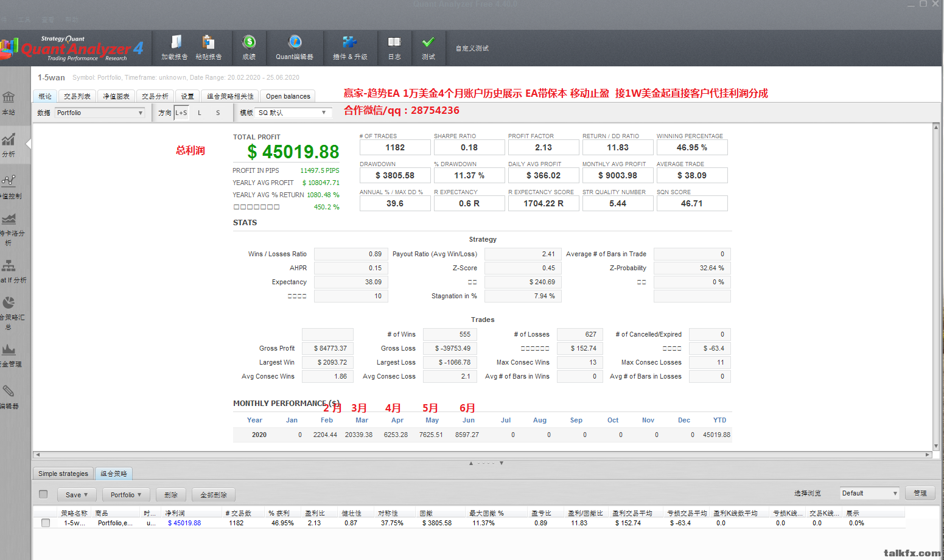Click the 策略名称 column header
Screen dimensions: 944x560
75,513
